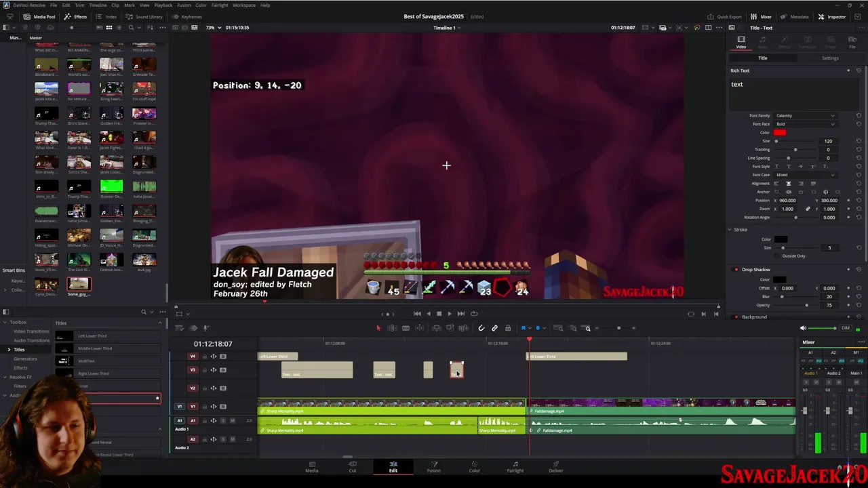The height and width of the screenshot is (488, 868).
Task: Toggle Position Lock padlock in timeline toolbar
Action: point(507,328)
